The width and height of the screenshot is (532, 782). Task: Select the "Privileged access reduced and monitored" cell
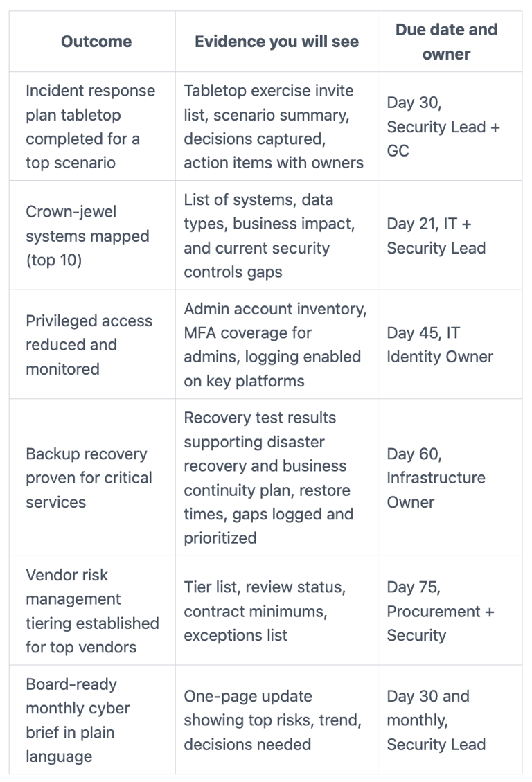pos(89,345)
